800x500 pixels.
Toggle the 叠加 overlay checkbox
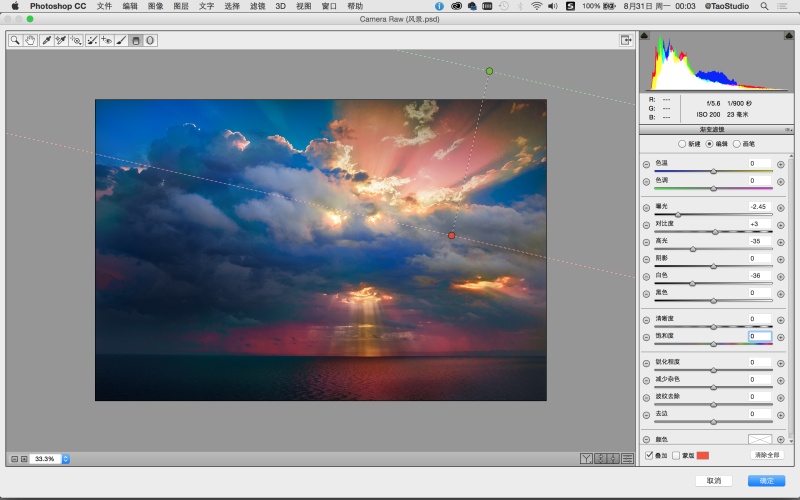point(649,455)
